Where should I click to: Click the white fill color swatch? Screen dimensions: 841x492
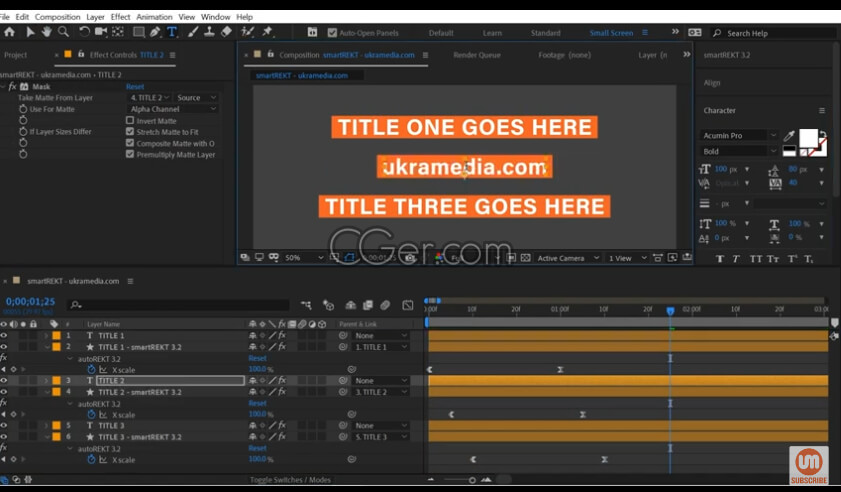(x=808, y=138)
